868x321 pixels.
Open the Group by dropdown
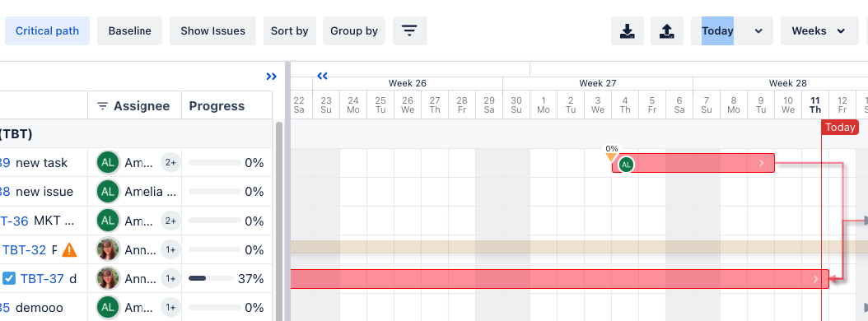point(354,31)
